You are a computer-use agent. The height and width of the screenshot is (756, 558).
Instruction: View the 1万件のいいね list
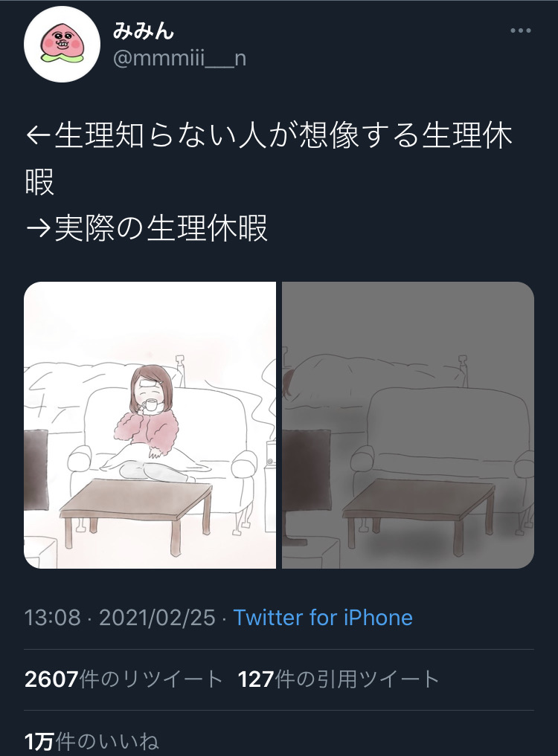[x=92, y=740]
